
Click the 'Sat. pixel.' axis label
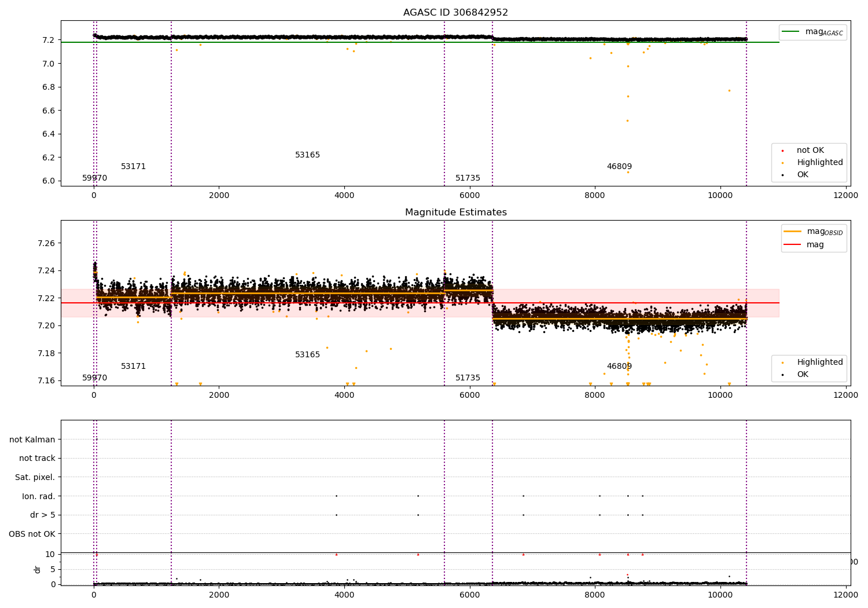point(35,478)
